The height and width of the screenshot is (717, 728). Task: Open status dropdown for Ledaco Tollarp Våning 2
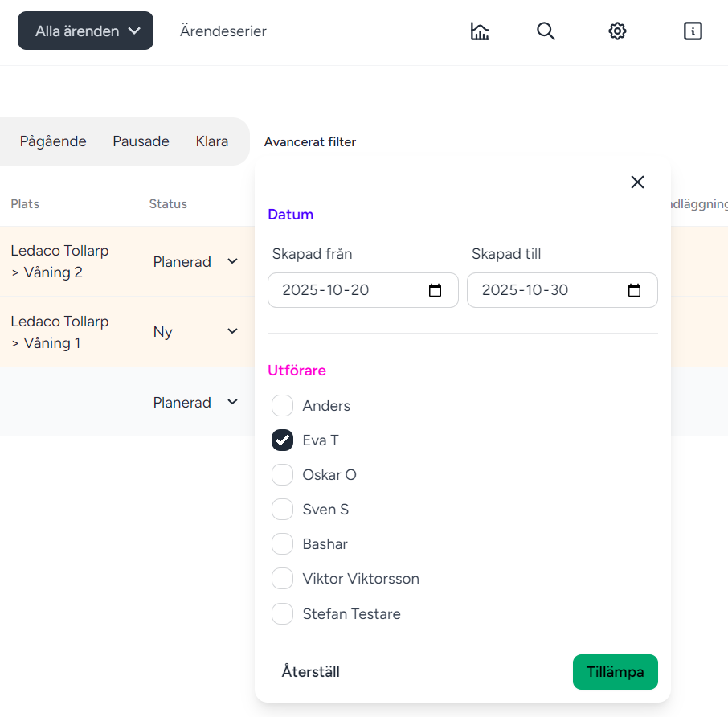[x=232, y=262]
